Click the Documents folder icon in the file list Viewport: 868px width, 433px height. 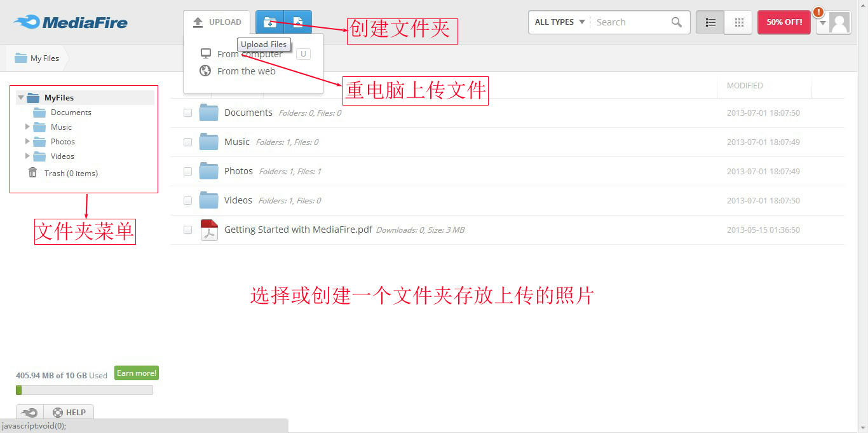208,113
